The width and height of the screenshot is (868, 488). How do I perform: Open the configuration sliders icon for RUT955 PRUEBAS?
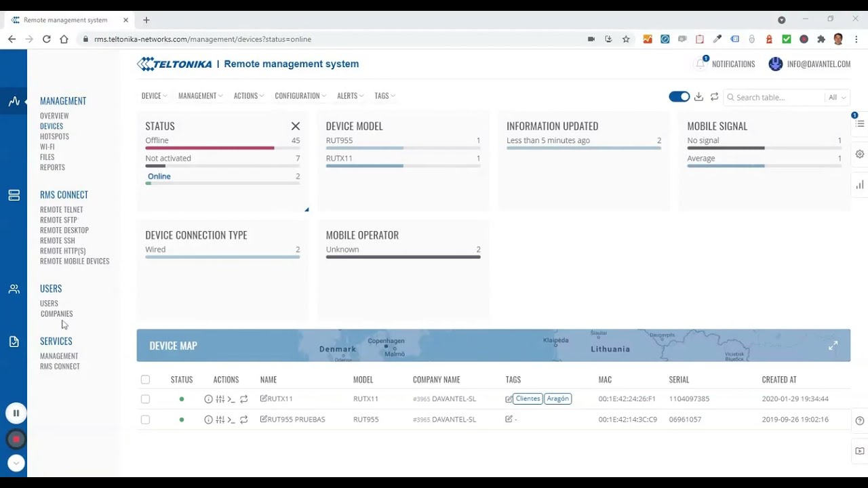(220, 420)
